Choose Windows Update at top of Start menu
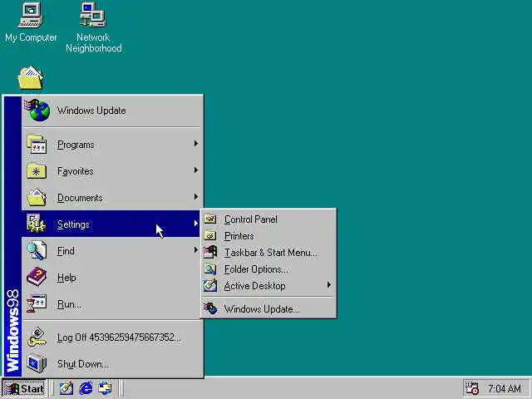 113,111
